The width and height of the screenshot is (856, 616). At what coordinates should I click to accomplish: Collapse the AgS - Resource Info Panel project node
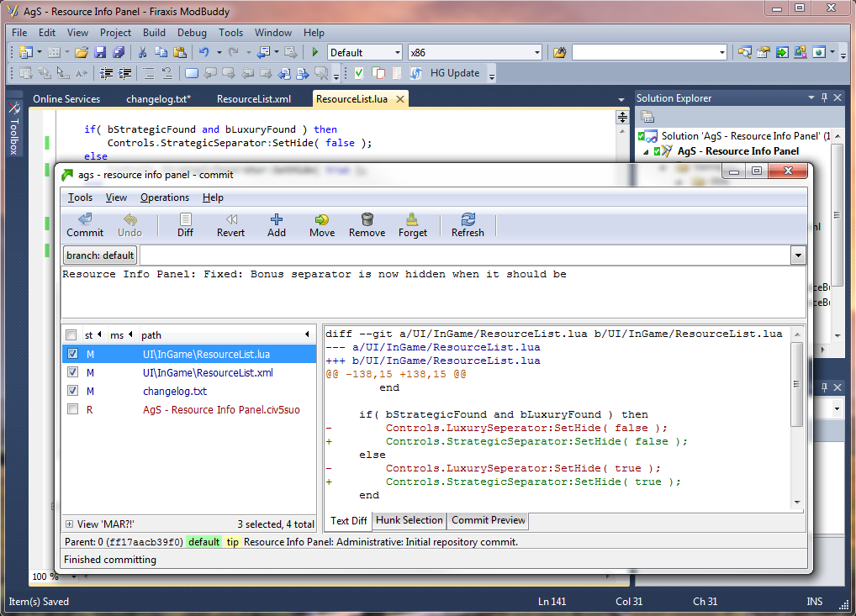pyautogui.click(x=647, y=151)
